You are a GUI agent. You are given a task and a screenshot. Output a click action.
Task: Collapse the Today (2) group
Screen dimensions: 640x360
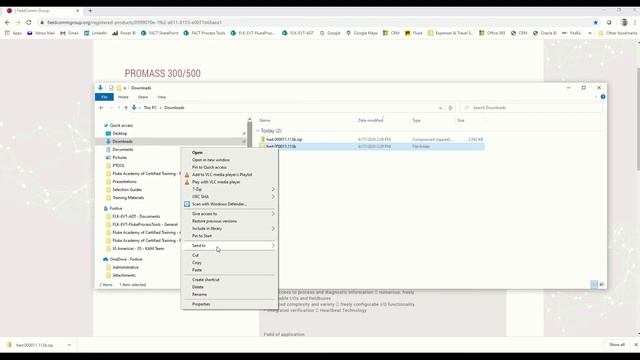point(258,131)
